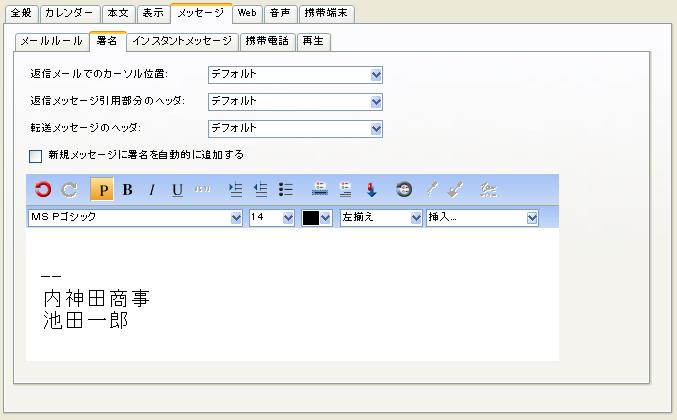The height and width of the screenshot is (420, 677).
Task: Switch to the 音声 tab
Action: 280,13
